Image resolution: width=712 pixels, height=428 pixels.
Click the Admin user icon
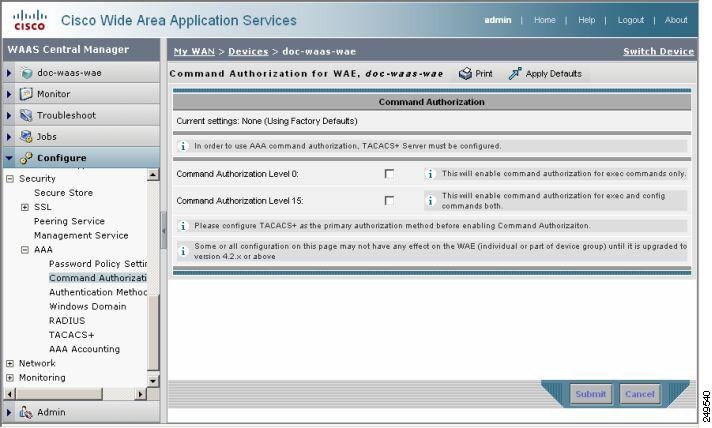click(26, 412)
